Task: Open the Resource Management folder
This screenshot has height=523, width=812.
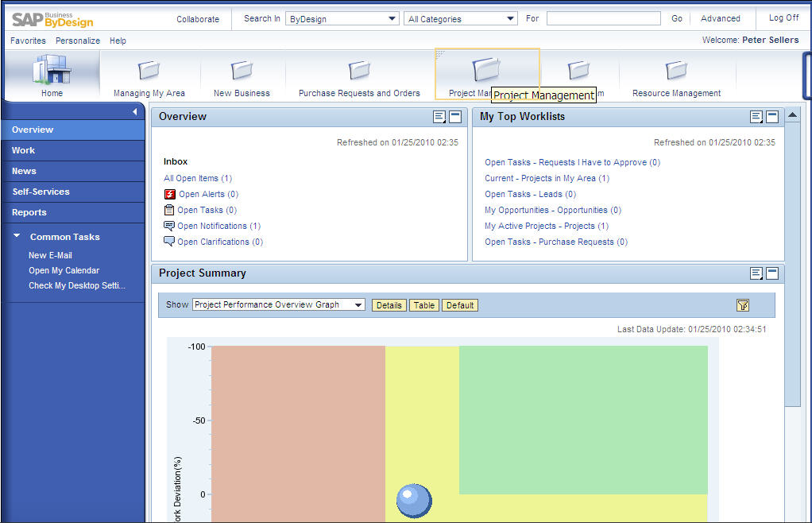Action: (x=676, y=78)
